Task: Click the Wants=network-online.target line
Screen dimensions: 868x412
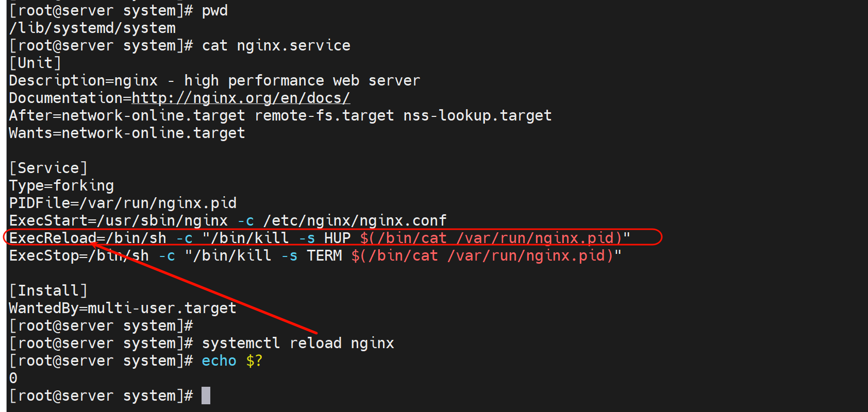Action: click(127, 133)
